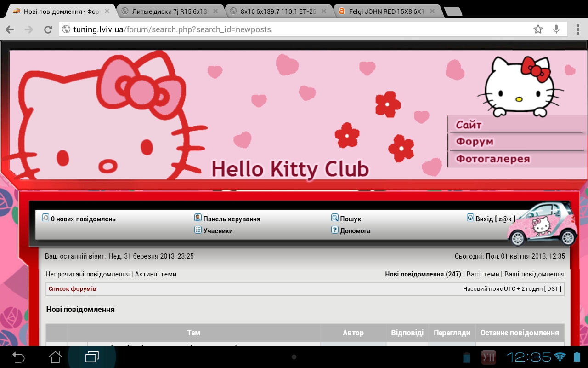Click the list icon beside 'Учасники'
The height and width of the screenshot is (368, 588).
(x=198, y=230)
